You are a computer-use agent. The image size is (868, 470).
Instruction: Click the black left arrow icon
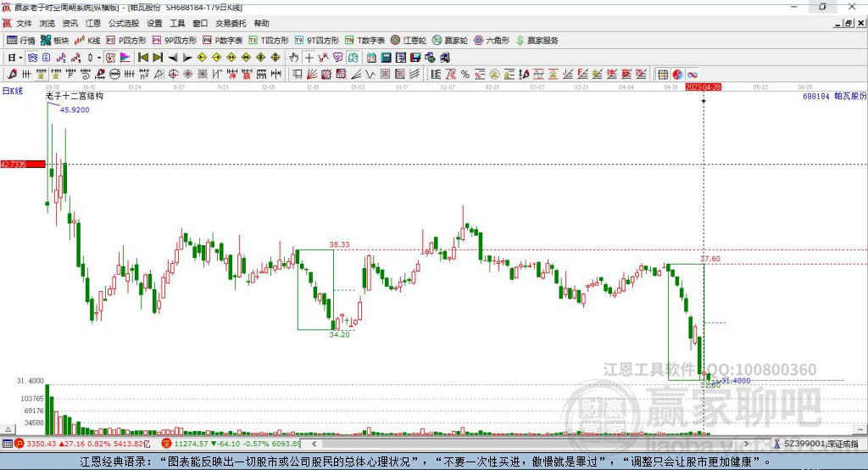pyautogui.click(x=173, y=58)
